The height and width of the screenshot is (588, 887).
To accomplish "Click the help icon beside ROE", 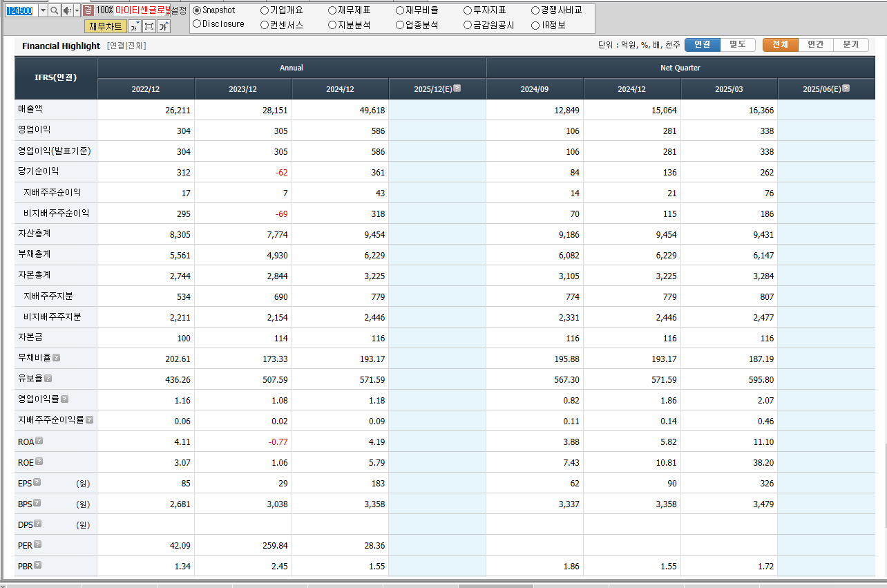I will point(39,462).
